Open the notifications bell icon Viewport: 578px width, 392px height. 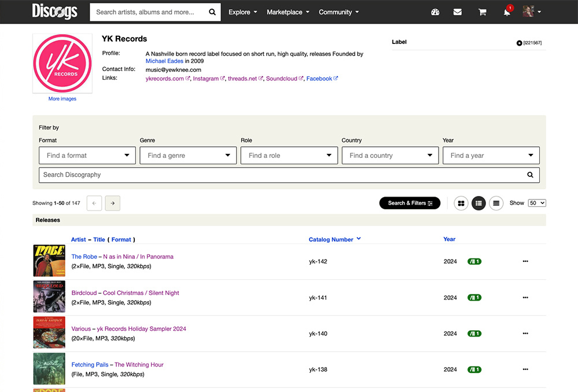pyautogui.click(x=507, y=12)
